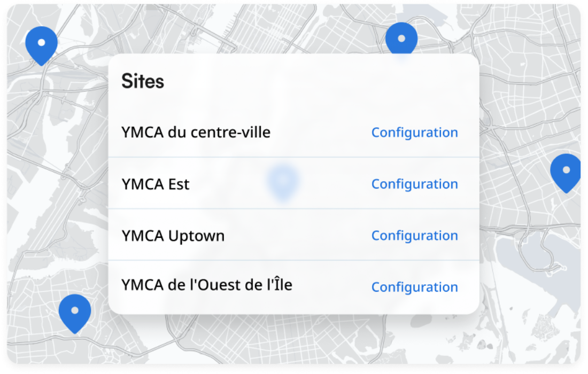The width and height of the screenshot is (588, 374).
Task: Select the YMCA de l'Ouest de l'Île entry
Action: [x=207, y=285]
